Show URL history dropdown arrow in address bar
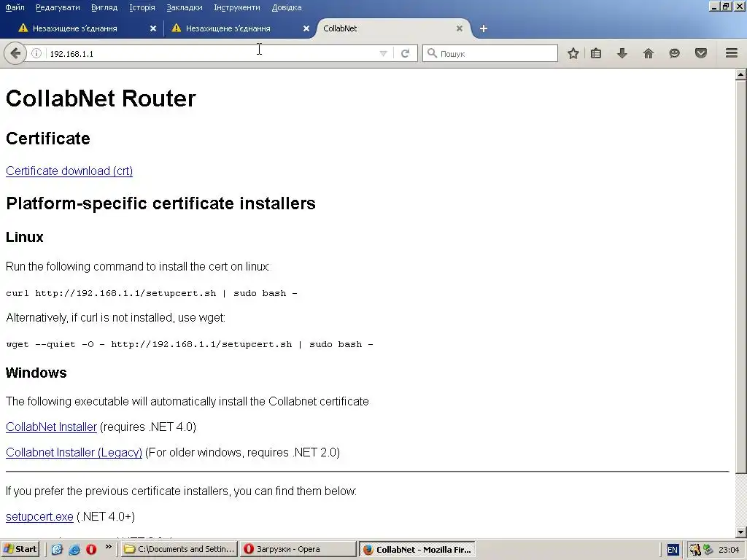 tap(383, 54)
